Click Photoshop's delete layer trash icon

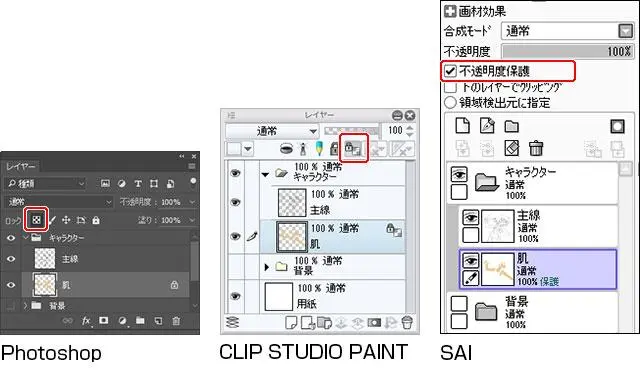[x=176, y=321]
